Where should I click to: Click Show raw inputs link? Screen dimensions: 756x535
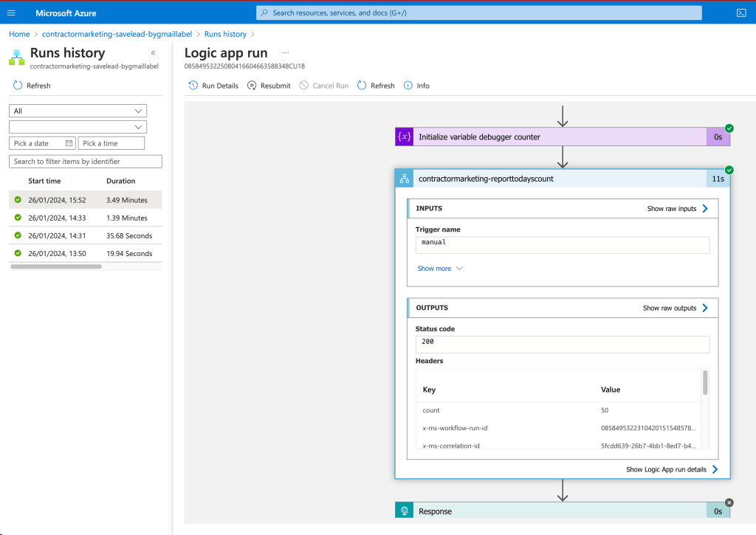pyautogui.click(x=672, y=208)
